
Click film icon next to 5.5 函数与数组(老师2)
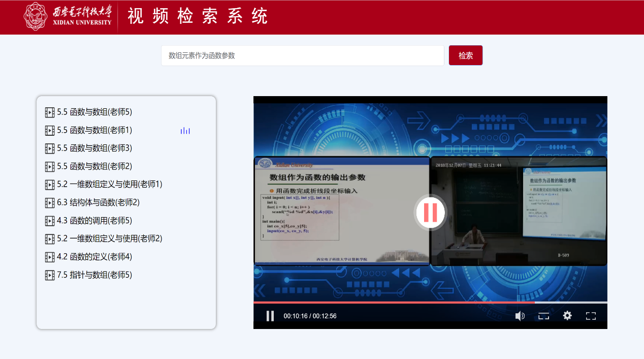click(x=50, y=166)
